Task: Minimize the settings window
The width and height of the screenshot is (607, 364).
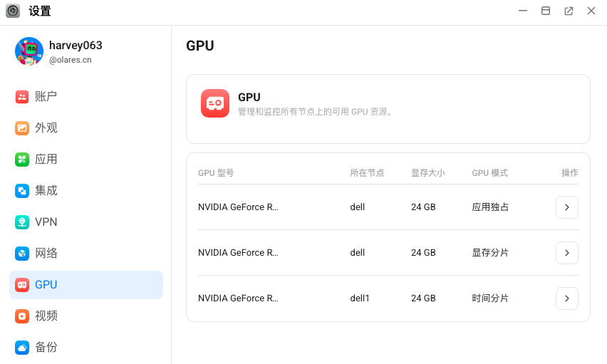Action: [x=523, y=11]
